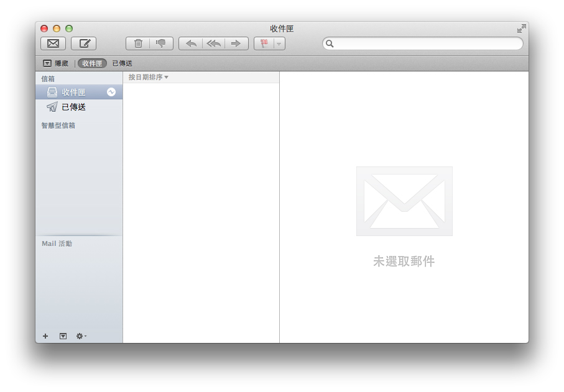
Task: Add a new mailbox with plus button
Action: click(45, 336)
